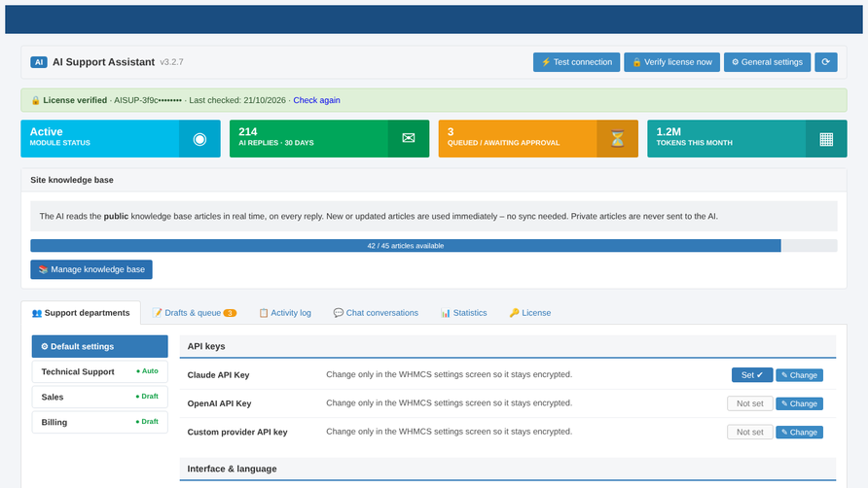Click the Check again link
The width and height of the screenshot is (868, 488).
click(316, 100)
